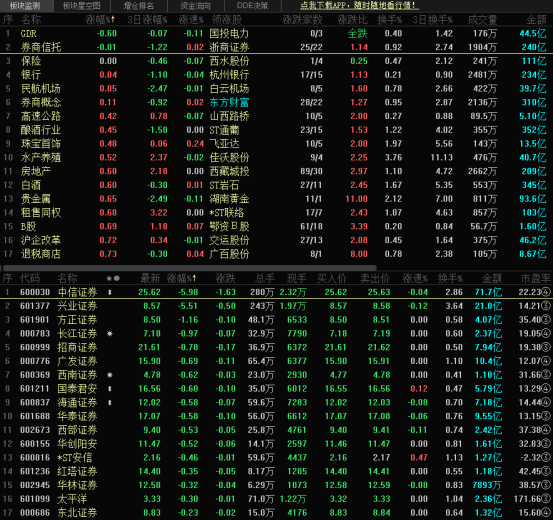Image resolution: width=554 pixels, height=520 pixels.
Task: Click the 点我下载APP download link
Action: click(x=359, y=6)
